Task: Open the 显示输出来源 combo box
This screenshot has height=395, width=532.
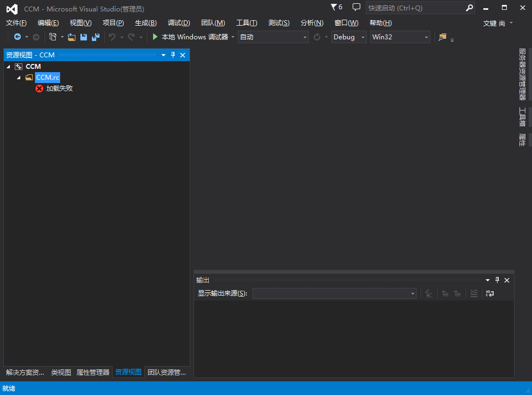Action: tap(335, 293)
